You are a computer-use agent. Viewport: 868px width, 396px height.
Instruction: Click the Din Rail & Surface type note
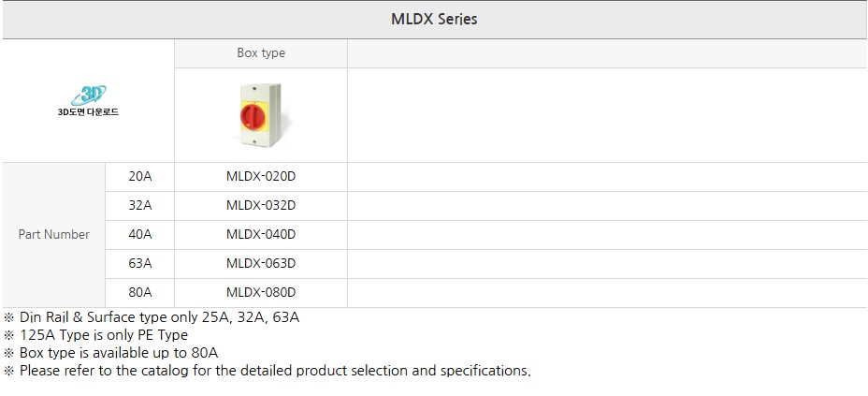pyautogui.click(x=159, y=317)
